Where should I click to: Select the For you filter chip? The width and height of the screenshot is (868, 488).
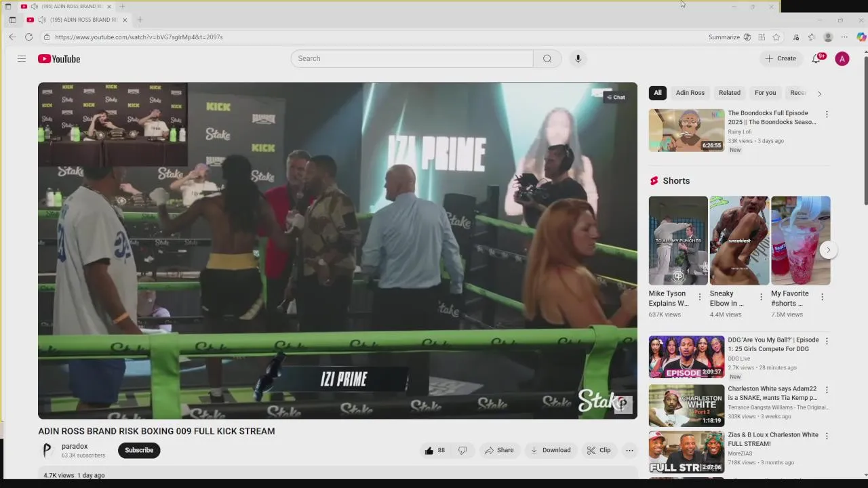(765, 93)
